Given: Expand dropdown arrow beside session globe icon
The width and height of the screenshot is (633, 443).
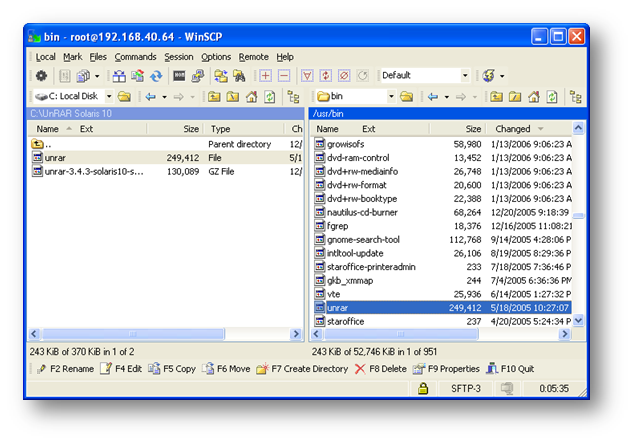Looking at the screenshot, I should (x=502, y=76).
